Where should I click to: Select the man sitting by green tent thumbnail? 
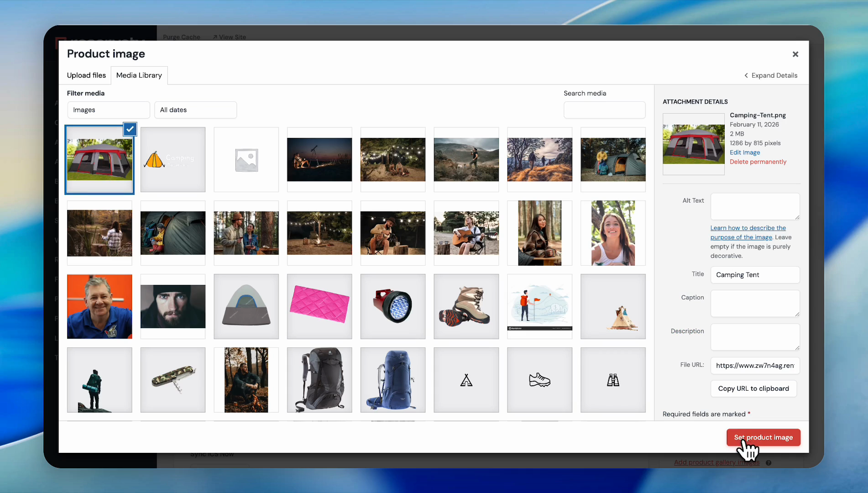tap(613, 160)
